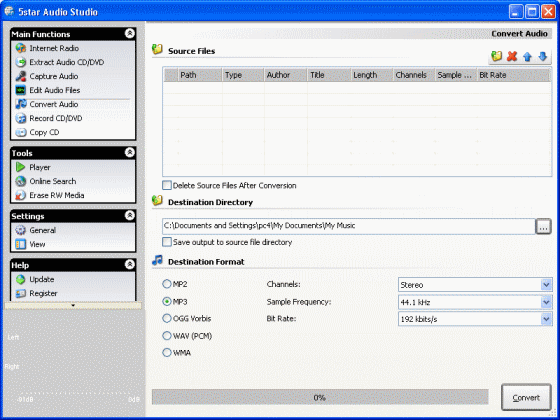Collapse the Tools panel

[x=130, y=152]
